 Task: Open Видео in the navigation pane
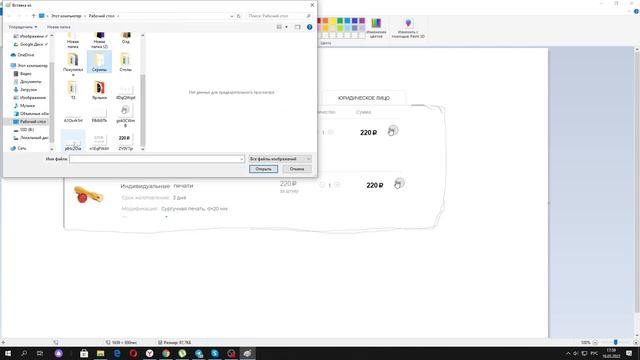click(23, 73)
